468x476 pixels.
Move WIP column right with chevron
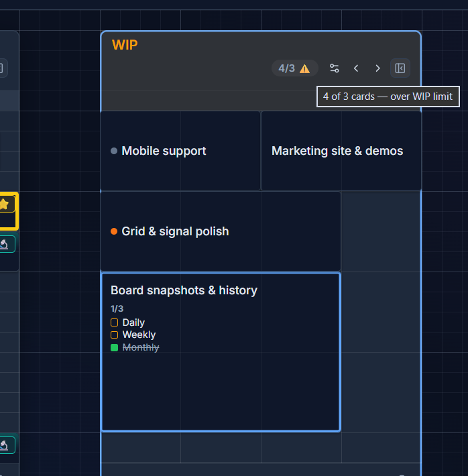[x=377, y=68]
